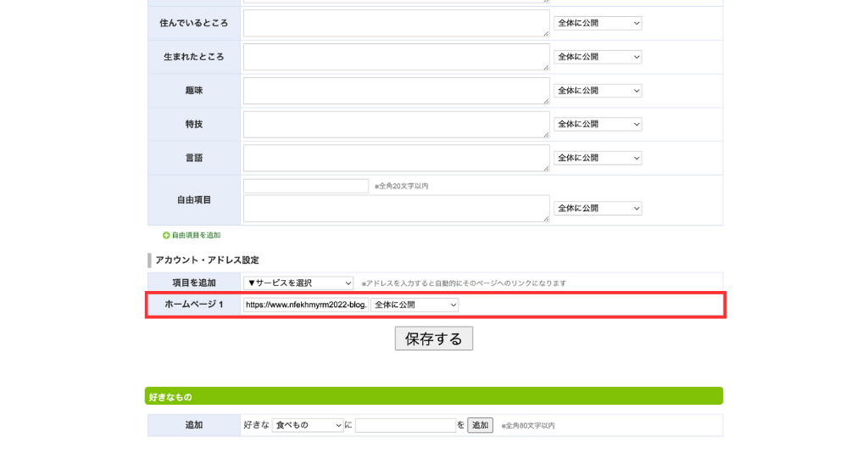Open the 趣味 privacy dropdown
Image resolution: width=868 pixels, height=476 pixels.
[597, 91]
